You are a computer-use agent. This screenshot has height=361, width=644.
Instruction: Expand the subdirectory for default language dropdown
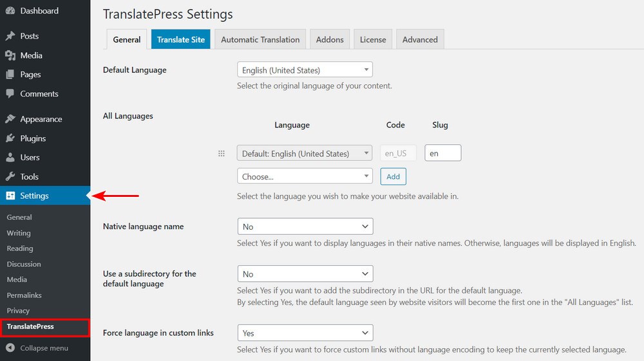pyautogui.click(x=305, y=273)
